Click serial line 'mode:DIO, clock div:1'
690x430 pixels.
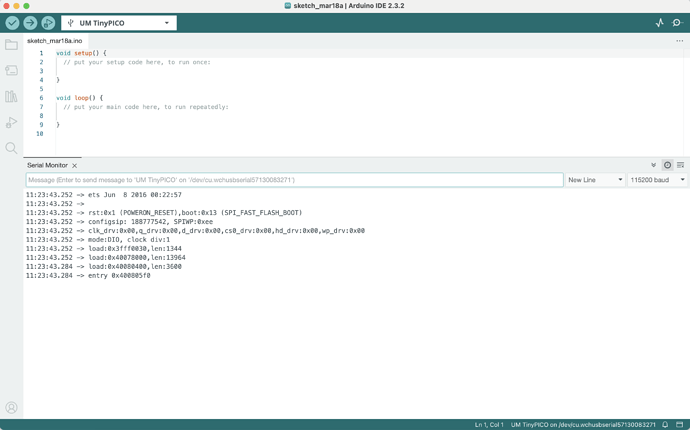(129, 240)
